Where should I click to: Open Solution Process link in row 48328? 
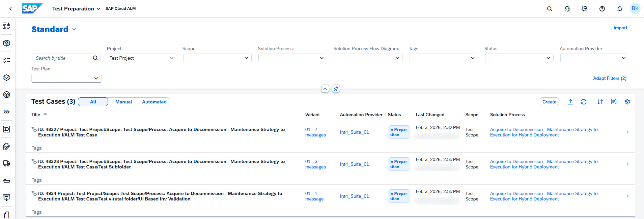coord(544,164)
